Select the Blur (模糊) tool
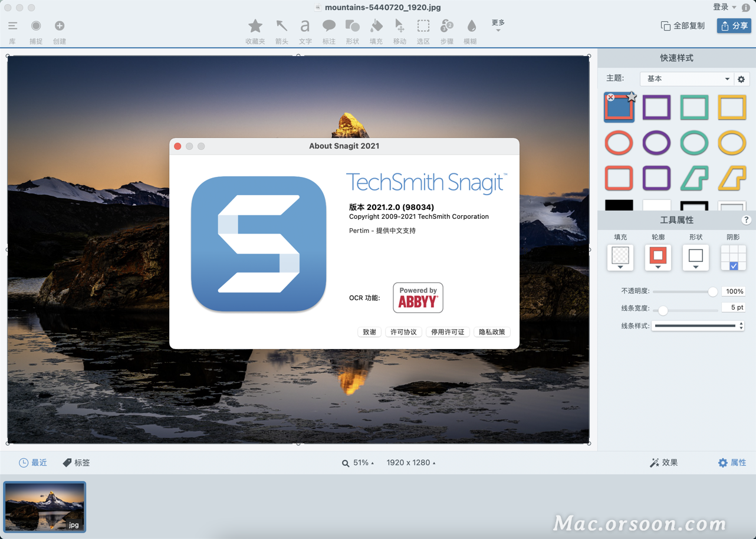This screenshot has height=539, width=756. [471, 26]
